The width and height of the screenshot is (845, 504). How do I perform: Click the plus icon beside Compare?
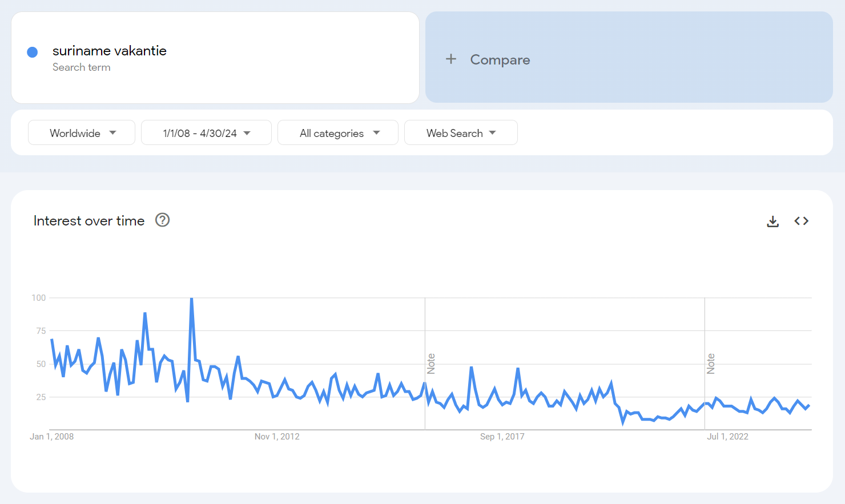(451, 59)
